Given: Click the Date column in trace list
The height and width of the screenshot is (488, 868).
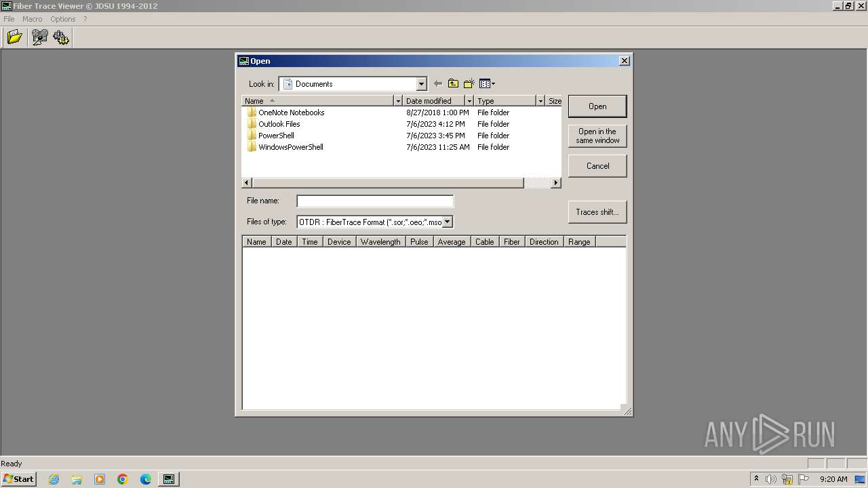Looking at the screenshot, I should 284,242.
